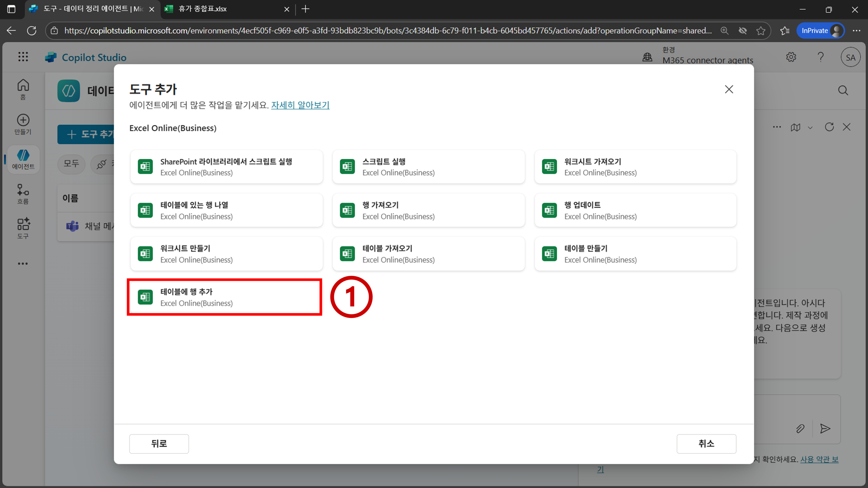Expand sidebar more options ellipsis
This screenshot has height=488, width=868.
point(23,263)
